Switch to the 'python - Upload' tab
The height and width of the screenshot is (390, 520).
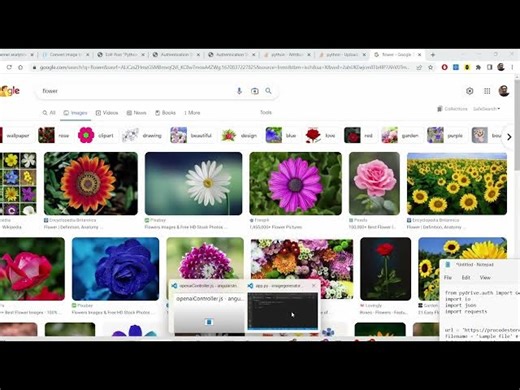click(x=342, y=55)
